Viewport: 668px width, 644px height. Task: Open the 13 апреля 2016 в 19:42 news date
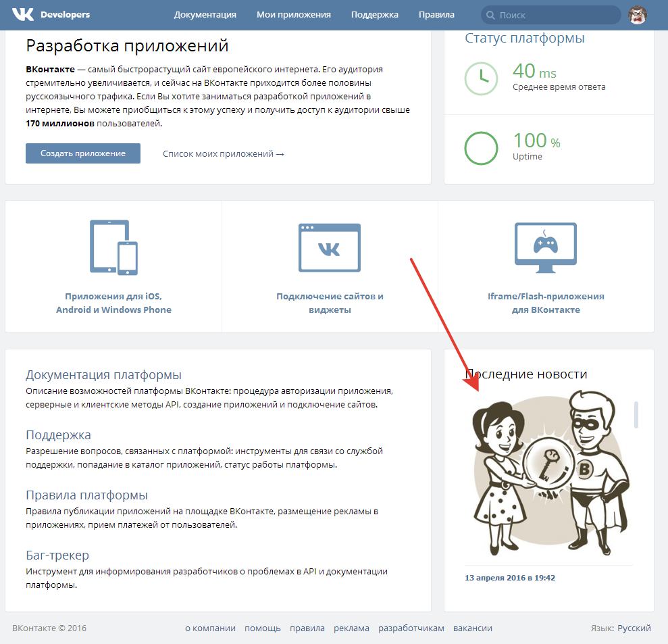(x=510, y=578)
